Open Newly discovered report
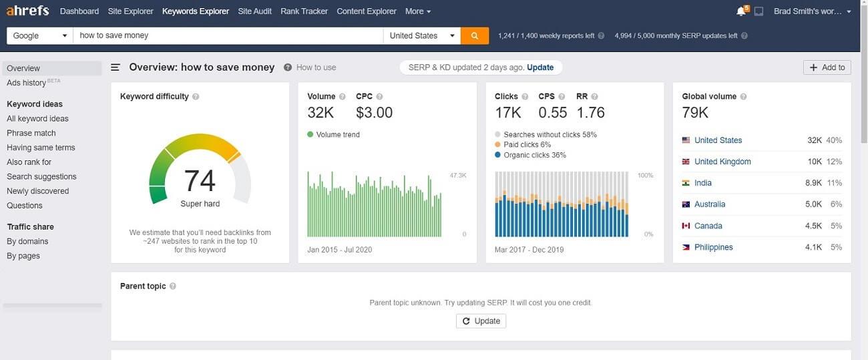This screenshot has height=360, width=868. pos(37,191)
